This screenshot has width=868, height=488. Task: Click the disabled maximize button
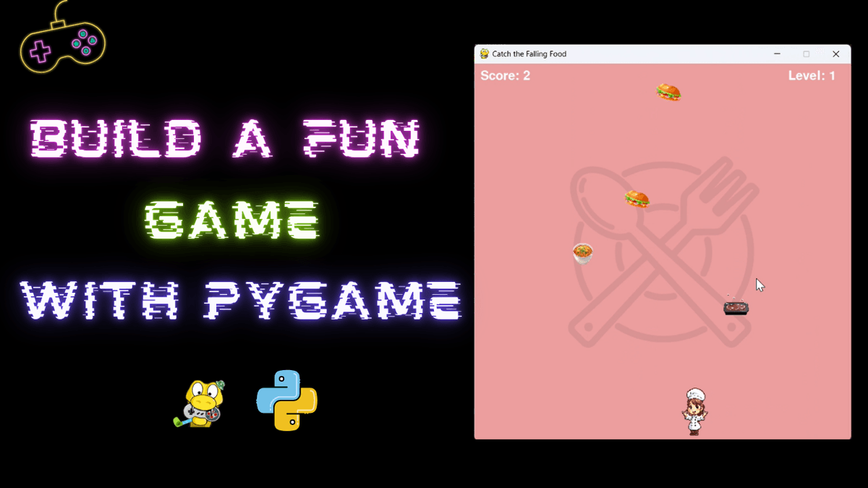[806, 54]
